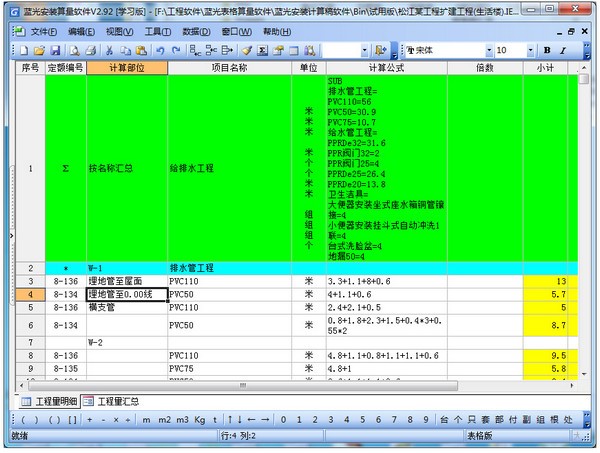Insert the plus sign operator
Viewport: 600px width, 453px height.
pyautogui.click(x=90, y=420)
